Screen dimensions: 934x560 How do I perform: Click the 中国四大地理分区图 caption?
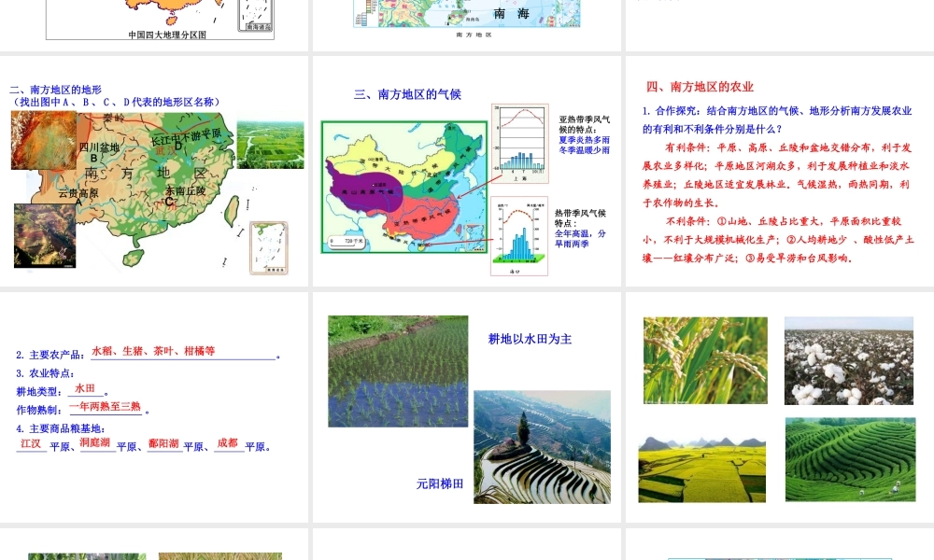pyautogui.click(x=167, y=35)
